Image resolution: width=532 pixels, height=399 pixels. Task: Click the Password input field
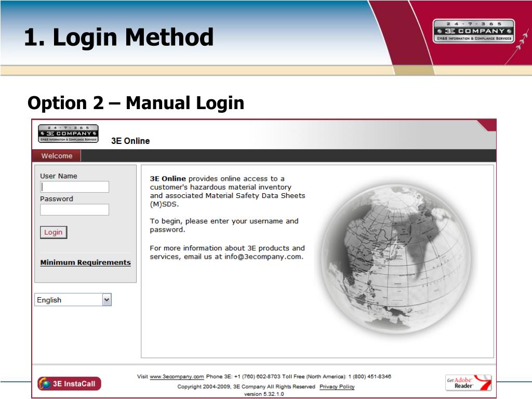pos(75,210)
